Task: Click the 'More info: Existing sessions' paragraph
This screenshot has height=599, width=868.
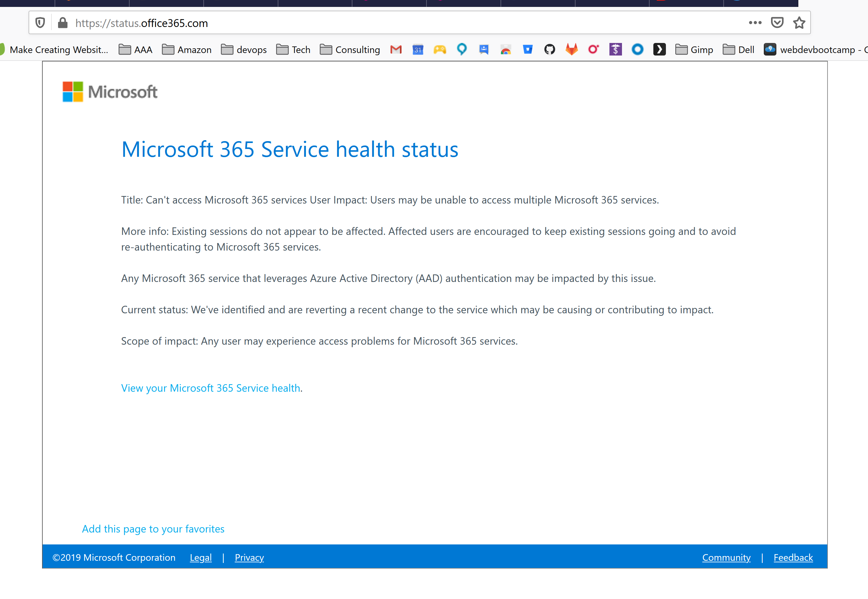Action: (x=429, y=239)
